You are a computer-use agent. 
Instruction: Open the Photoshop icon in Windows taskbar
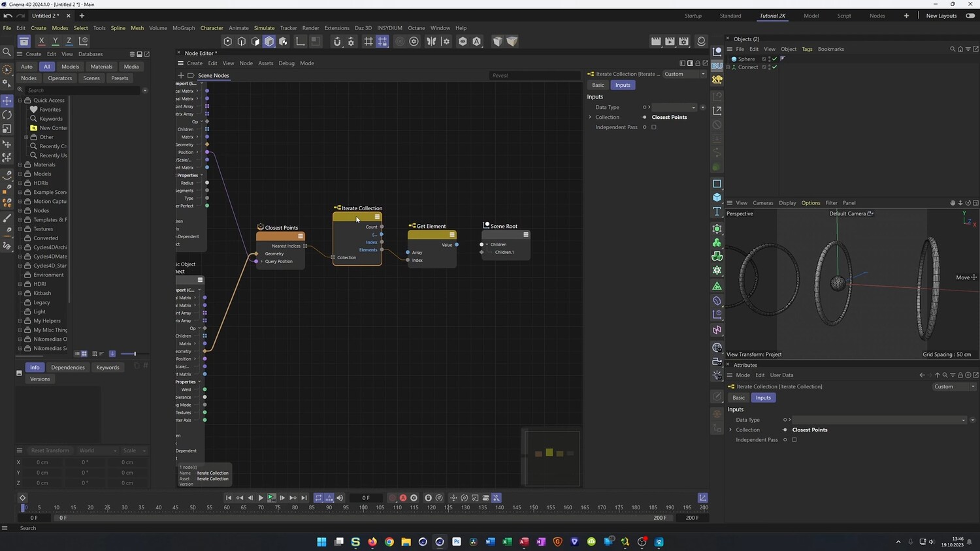tap(456, 541)
